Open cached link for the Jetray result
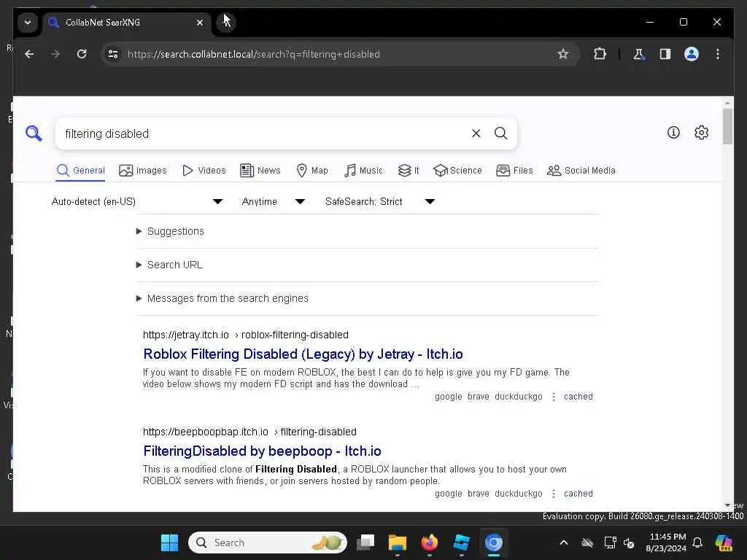This screenshot has width=747, height=560. point(578,397)
